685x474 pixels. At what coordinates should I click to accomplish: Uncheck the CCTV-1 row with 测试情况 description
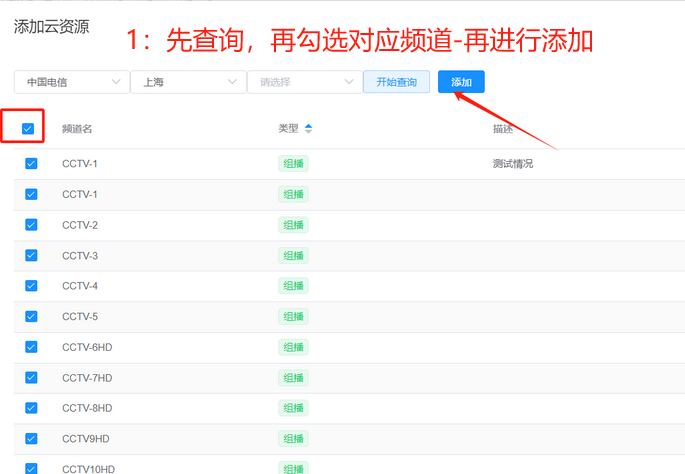tap(31, 163)
